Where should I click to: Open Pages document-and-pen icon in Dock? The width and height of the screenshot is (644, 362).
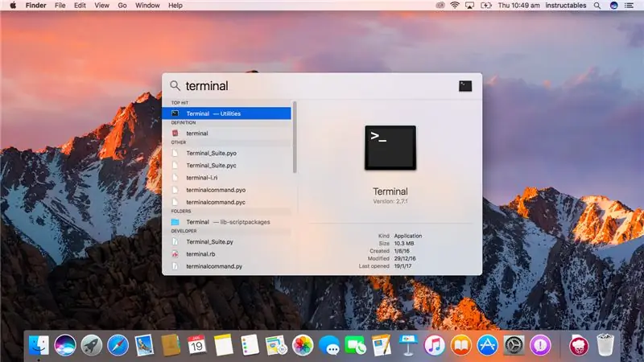(382, 345)
